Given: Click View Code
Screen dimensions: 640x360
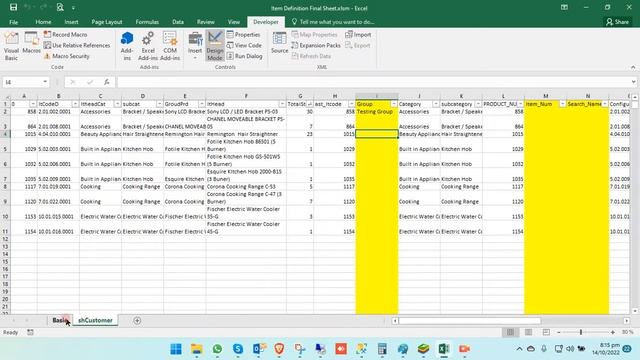Looking at the screenshot, I should (x=244, y=45).
